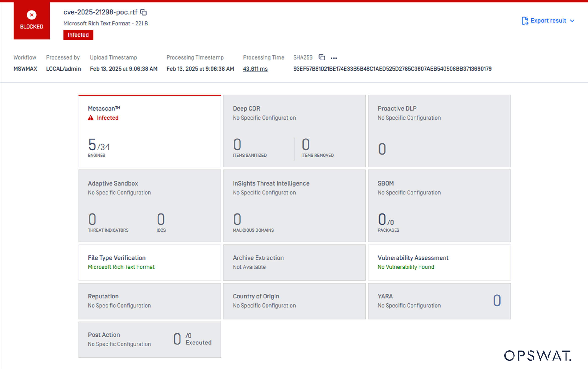
Task: View the File Type Verification result
Action: [x=150, y=262]
